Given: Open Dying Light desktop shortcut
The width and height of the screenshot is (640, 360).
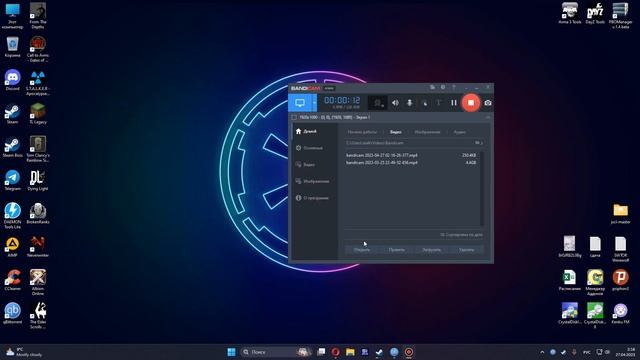Looking at the screenshot, I should (x=38, y=180).
